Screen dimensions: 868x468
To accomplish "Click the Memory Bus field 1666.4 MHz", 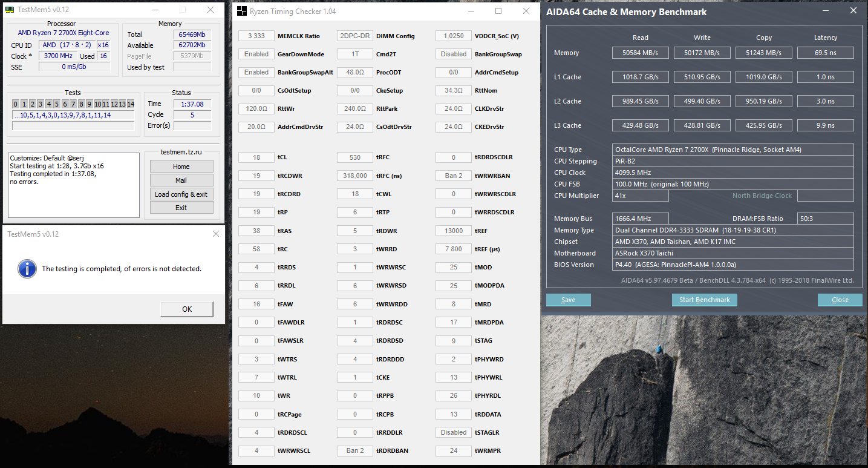I will tap(641, 219).
